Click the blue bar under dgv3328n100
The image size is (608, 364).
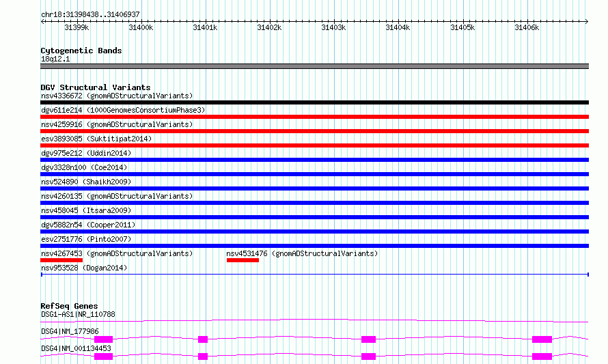pos(314,174)
